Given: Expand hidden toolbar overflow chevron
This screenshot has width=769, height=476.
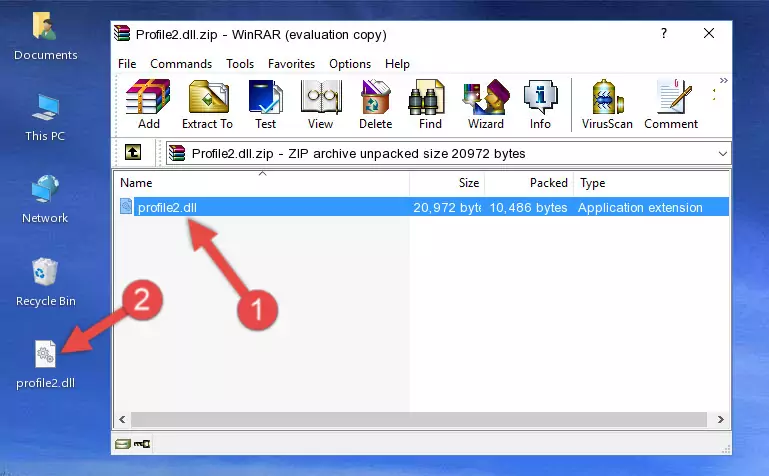Looking at the screenshot, I should tap(723, 80).
